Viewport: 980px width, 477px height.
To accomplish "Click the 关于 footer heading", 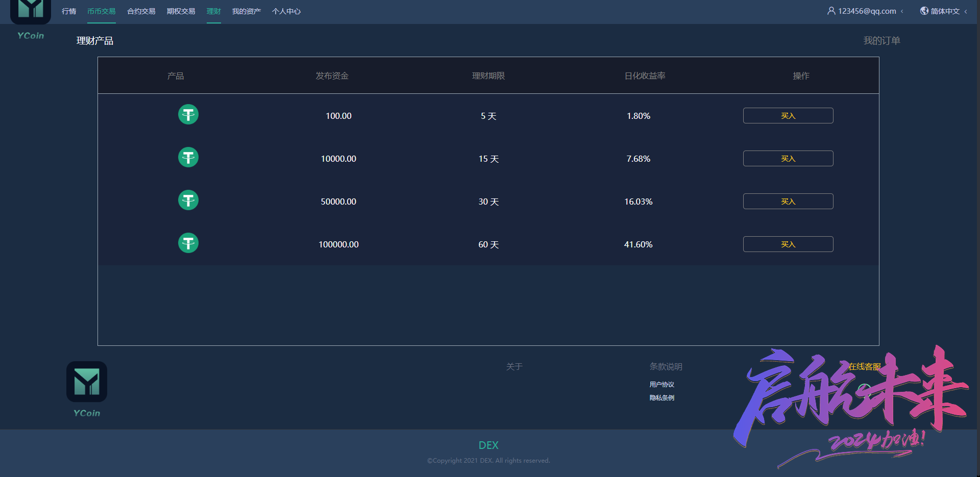I will (514, 367).
